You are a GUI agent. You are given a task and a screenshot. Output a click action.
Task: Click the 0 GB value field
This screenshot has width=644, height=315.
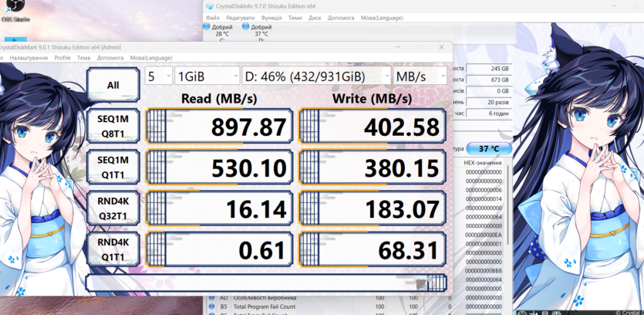point(489,91)
